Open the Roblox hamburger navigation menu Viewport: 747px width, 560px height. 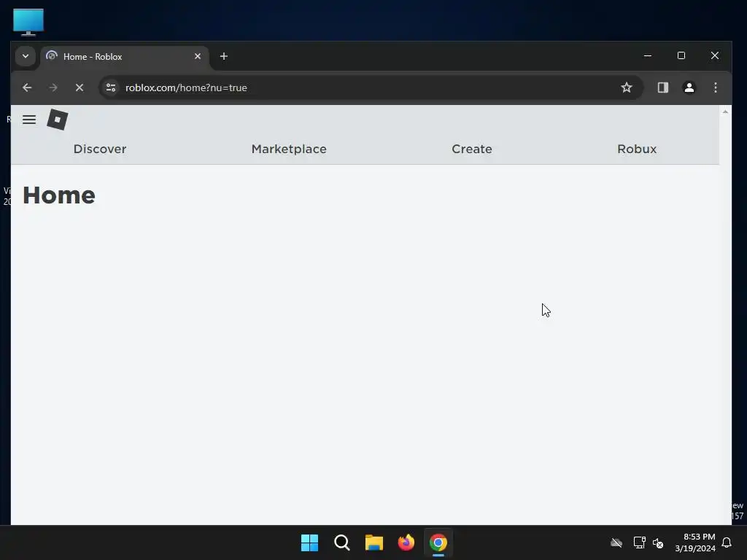(29, 120)
